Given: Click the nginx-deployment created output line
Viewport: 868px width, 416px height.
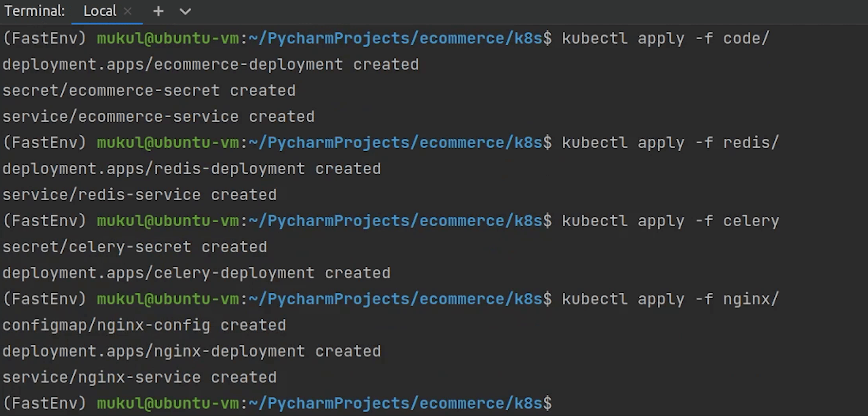Looking at the screenshot, I should [192, 352].
